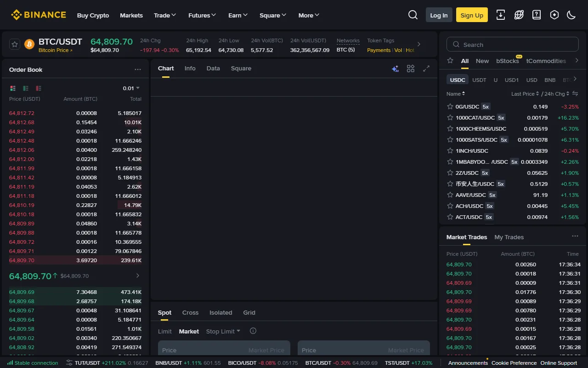Click the Log In button
This screenshot has width=588, height=368.
pyautogui.click(x=439, y=15)
